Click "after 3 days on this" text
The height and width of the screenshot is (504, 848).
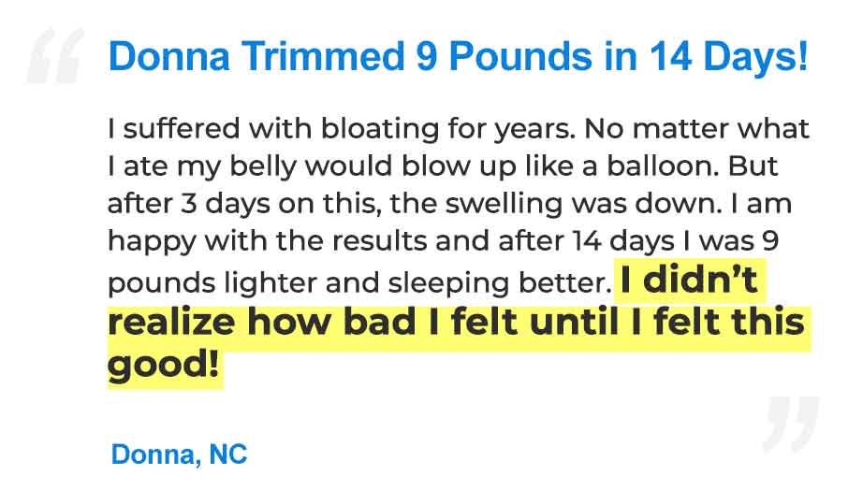click(x=244, y=204)
